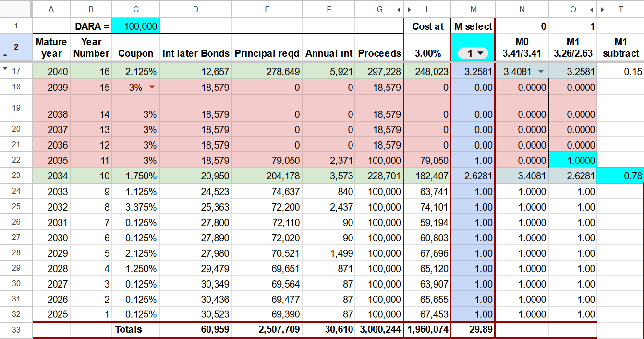Select row 19 header

pyautogui.click(x=16, y=108)
